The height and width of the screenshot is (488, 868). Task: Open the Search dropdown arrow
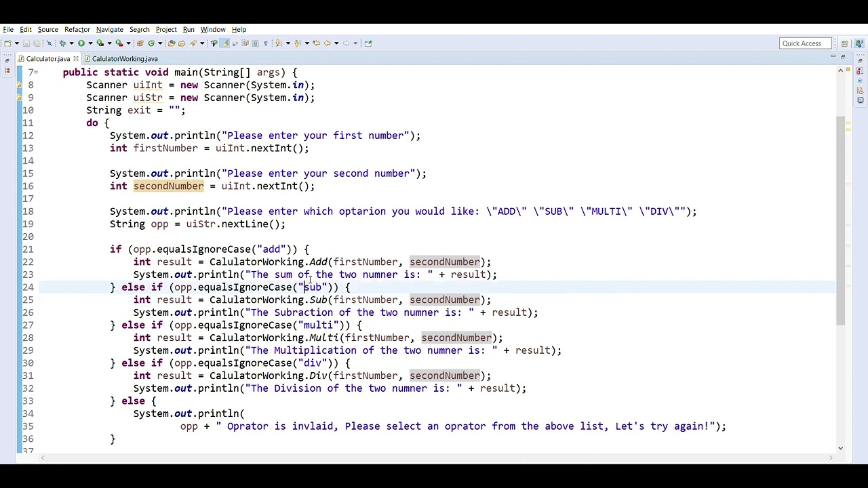tap(202, 43)
